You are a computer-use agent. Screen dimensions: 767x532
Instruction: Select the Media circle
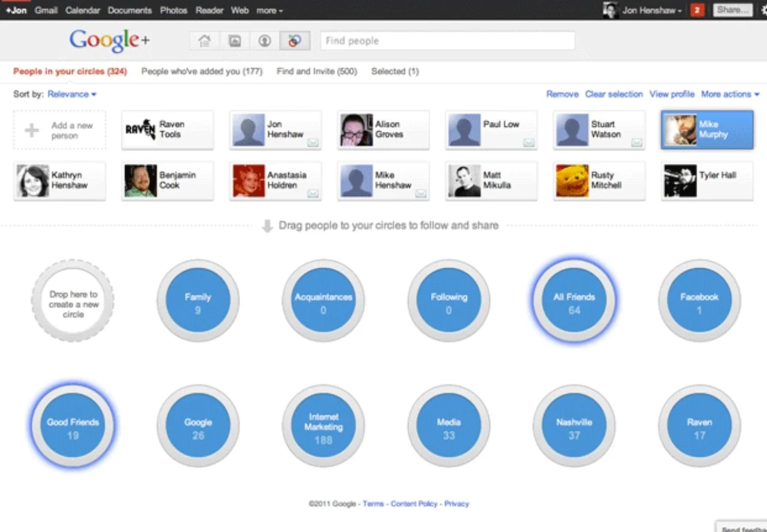click(x=449, y=426)
